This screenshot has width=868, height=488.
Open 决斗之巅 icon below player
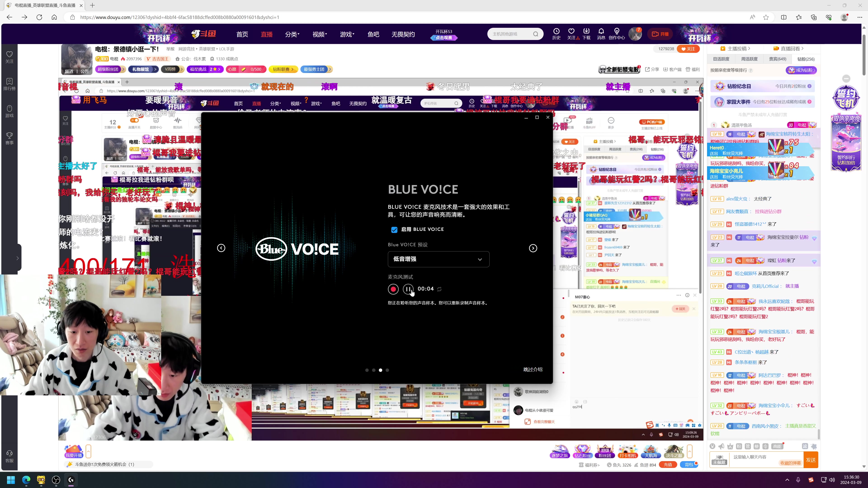point(674,451)
